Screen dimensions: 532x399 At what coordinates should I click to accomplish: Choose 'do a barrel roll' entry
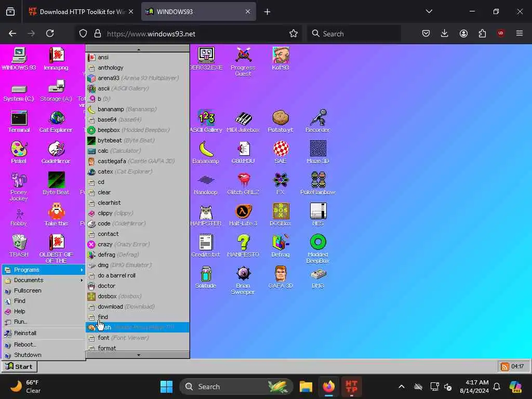click(x=138, y=275)
